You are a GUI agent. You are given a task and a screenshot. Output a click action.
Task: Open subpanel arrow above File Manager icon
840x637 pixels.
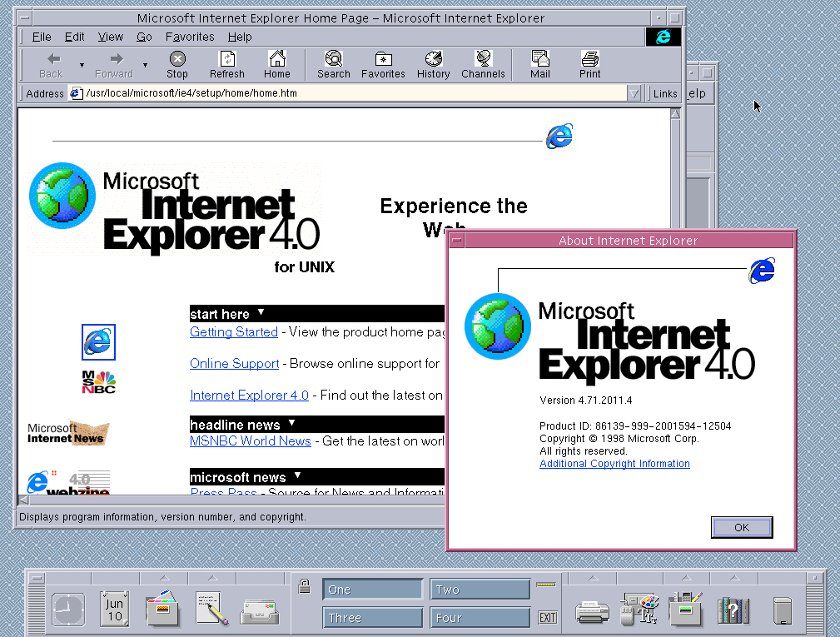pos(165,578)
